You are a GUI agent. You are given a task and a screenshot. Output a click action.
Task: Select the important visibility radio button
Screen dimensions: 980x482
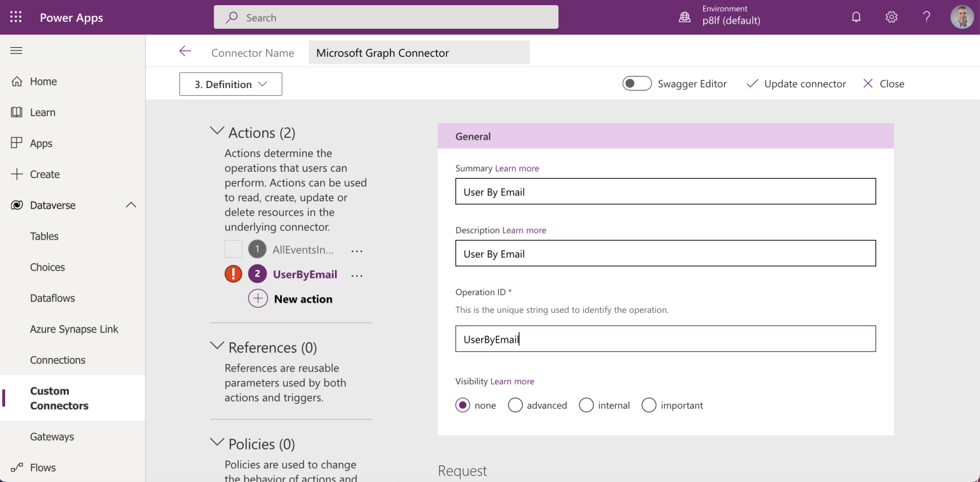649,405
